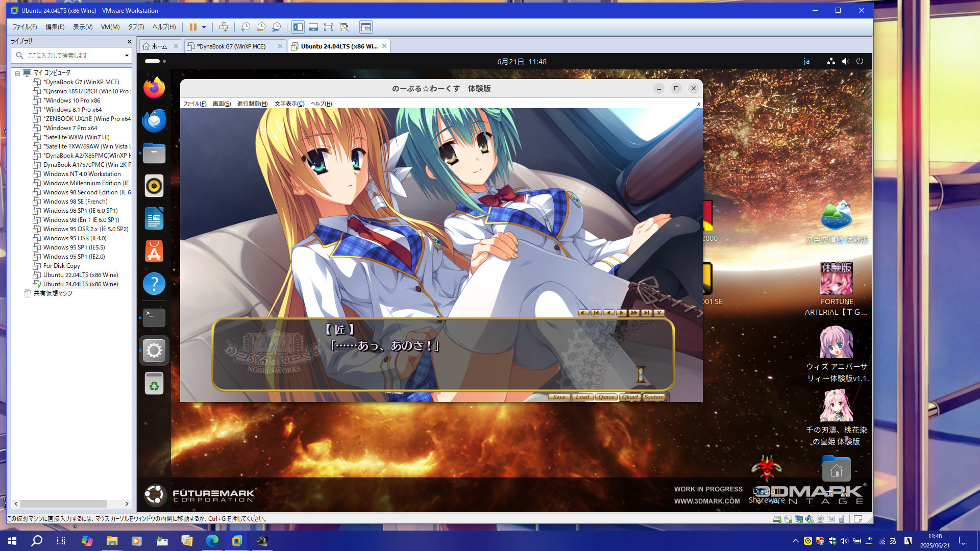Click Send Ctrl+Alt+Del toolbar icon
Screen dimensions: 980x551
coord(223,27)
